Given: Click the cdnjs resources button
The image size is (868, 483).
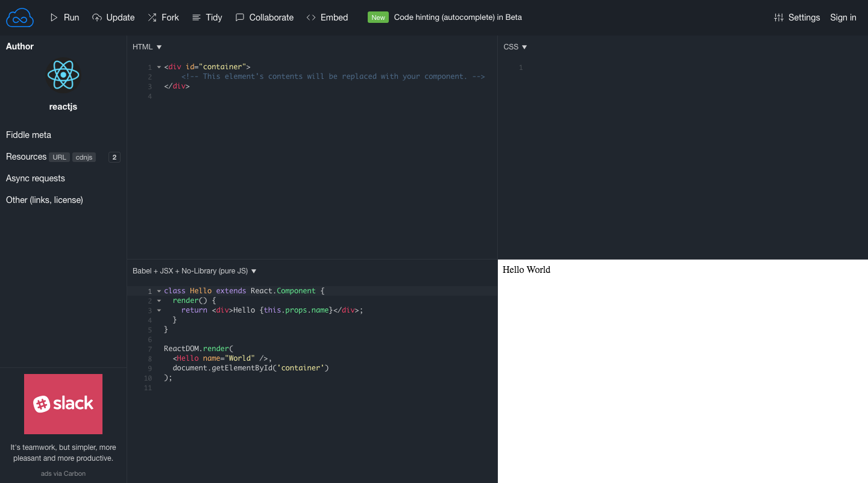Looking at the screenshot, I should point(84,157).
